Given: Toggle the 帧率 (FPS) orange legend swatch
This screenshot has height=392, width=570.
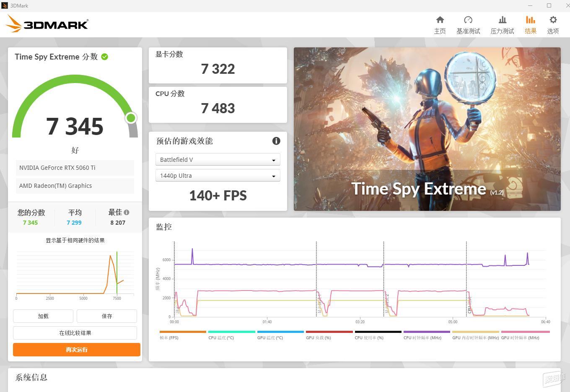Looking at the screenshot, I should (x=183, y=332).
